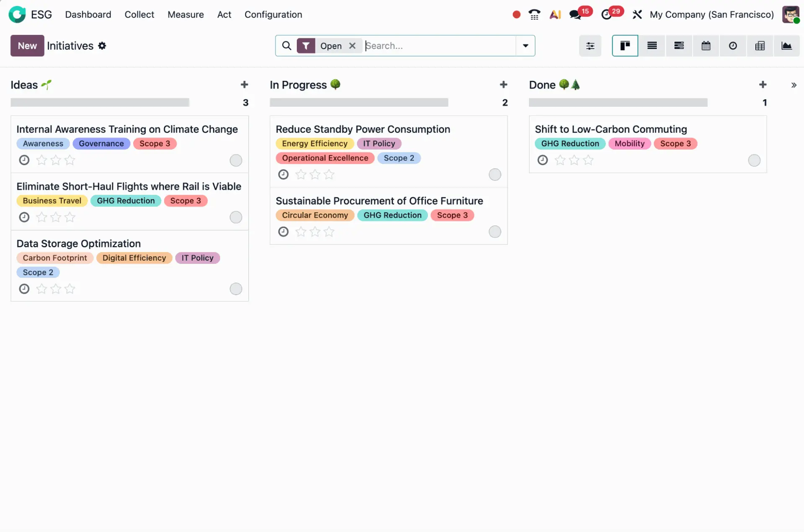Screen dimensions: 804x532
Task: Open the Measure menu
Action: click(186, 15)
